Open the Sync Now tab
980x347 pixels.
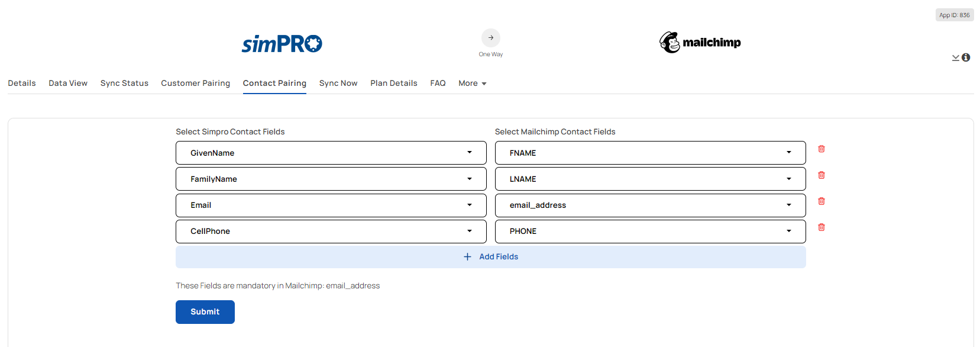pos(338,83)
